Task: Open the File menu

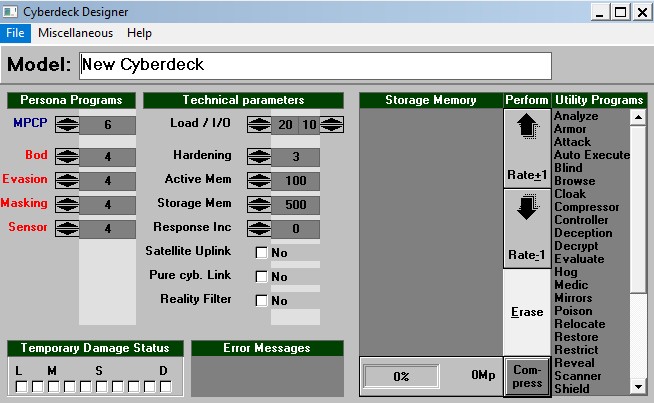Action: 15,33
